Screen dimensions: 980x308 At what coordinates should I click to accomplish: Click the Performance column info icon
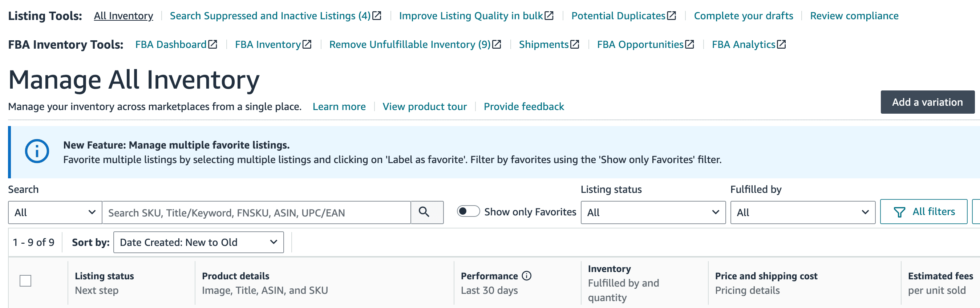(x=527, y=276)
